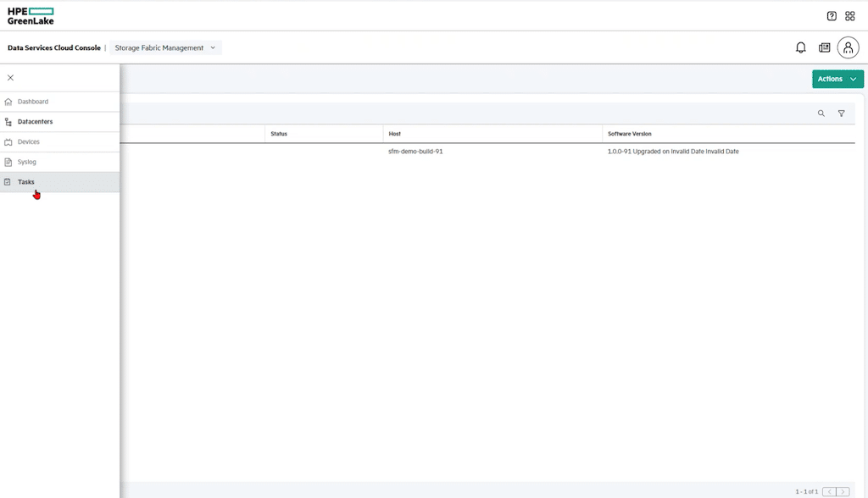Image resolution: width=868 pixels, height=498 pixels.
Task: Open the apps grid icon
Action: 849,16
